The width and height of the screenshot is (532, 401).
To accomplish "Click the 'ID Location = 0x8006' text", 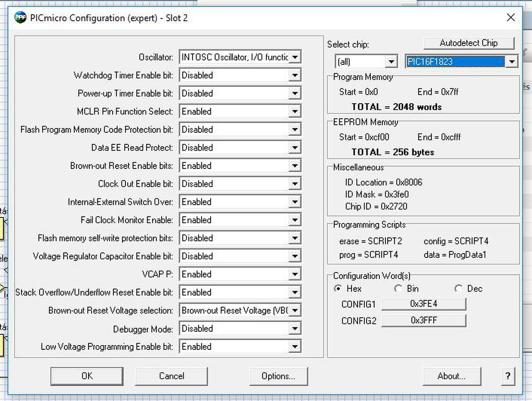I will click(x=384, y=182).
